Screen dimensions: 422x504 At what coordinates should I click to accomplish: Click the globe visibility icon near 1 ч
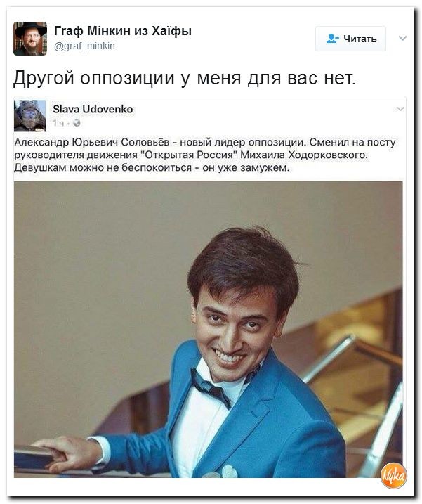[x=77, y=123]
